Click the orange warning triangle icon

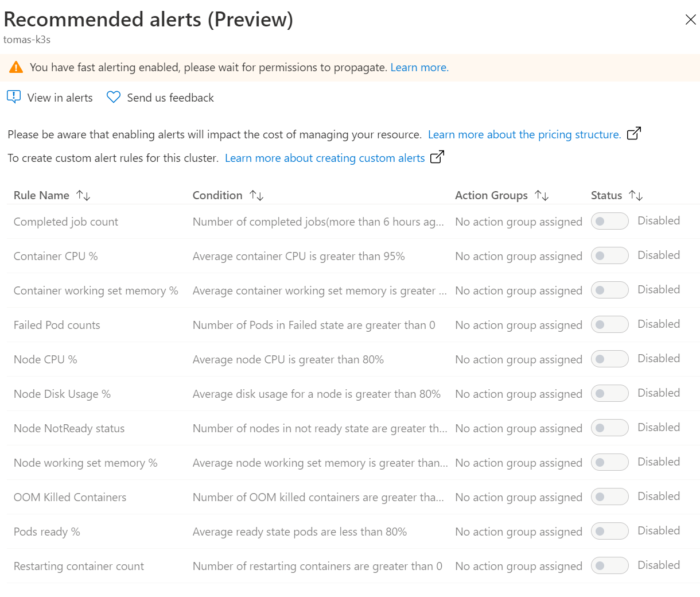pos(16,67)
